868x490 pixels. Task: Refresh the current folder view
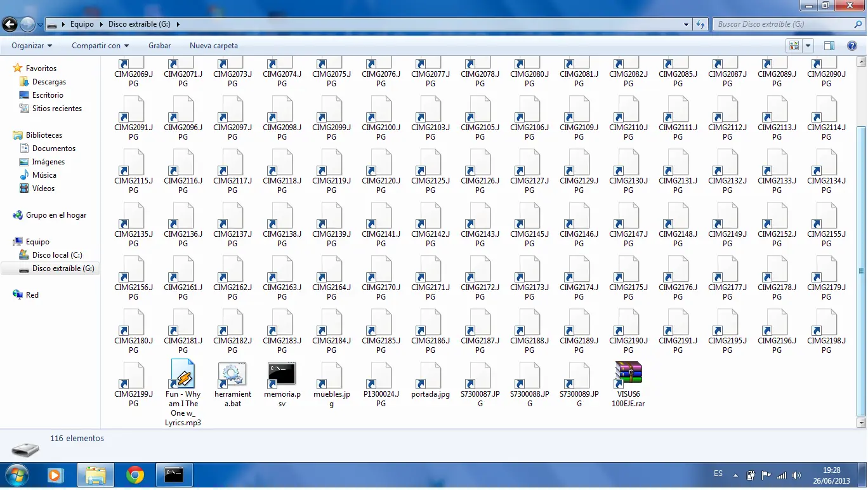(x=700, y=24)
